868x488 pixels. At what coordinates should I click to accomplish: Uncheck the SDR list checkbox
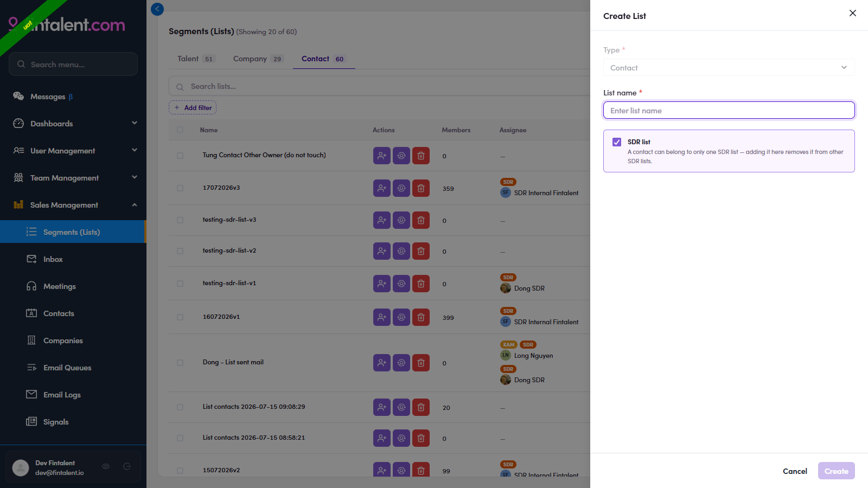click(x=617, y=142)
